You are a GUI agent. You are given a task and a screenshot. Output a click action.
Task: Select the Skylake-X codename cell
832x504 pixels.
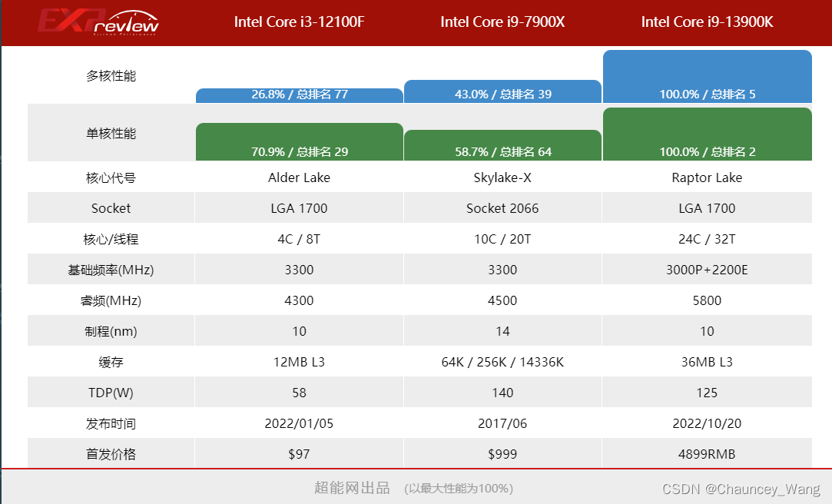tap(502, 177)
